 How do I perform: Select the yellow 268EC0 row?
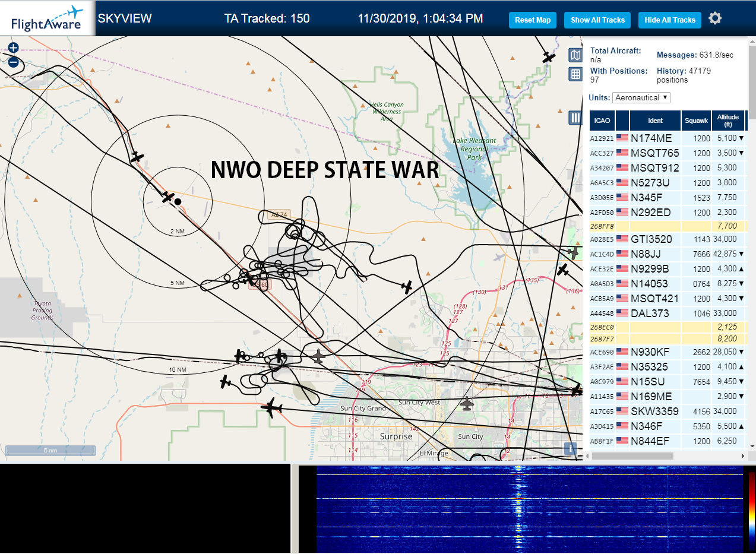[x=668, y=327]
